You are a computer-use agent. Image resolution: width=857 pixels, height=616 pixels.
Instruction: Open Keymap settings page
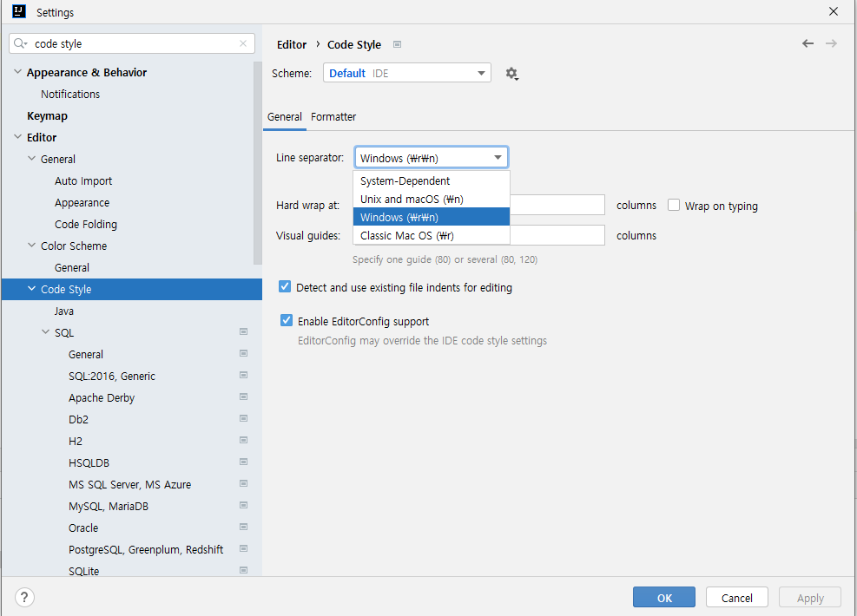47,115
